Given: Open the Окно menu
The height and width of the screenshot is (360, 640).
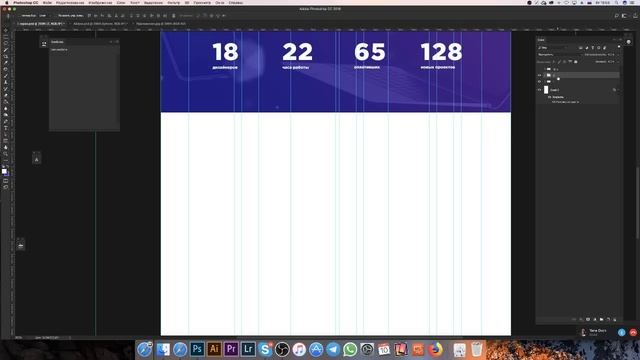Looking at the screenshot, I should tap(220, 2).
